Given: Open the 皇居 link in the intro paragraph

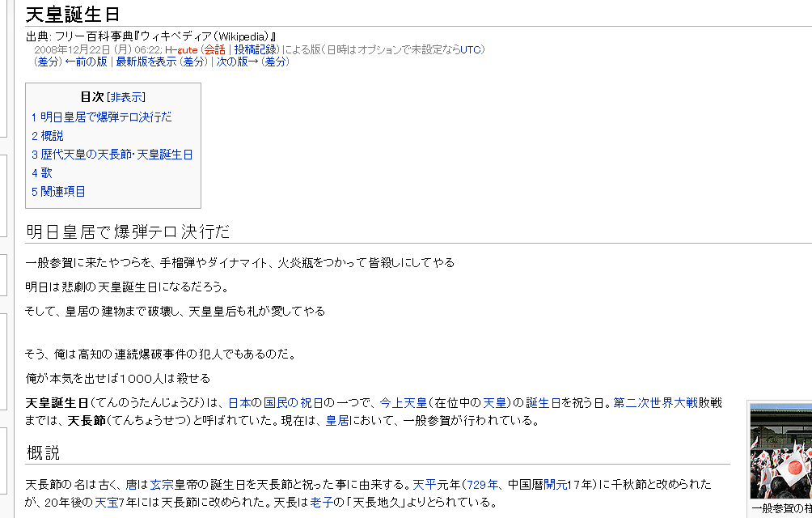Looking at the screenshot, I should (x=337, y=421).
